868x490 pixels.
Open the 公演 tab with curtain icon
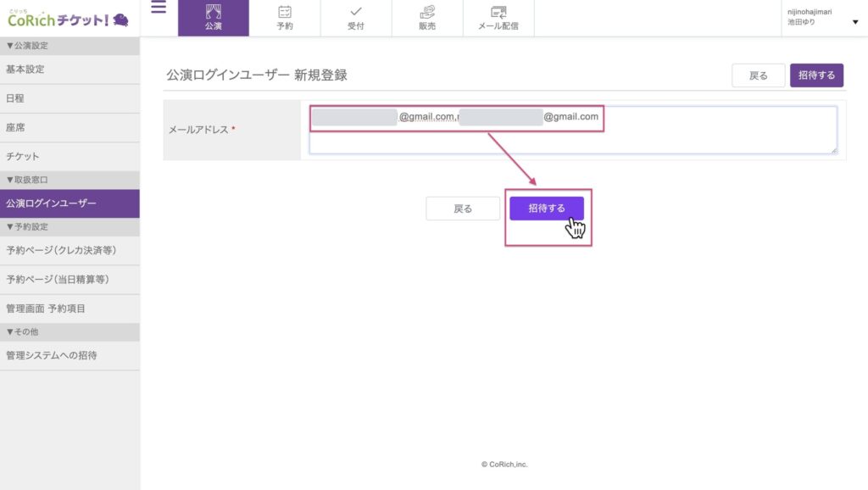coord(214,18)
